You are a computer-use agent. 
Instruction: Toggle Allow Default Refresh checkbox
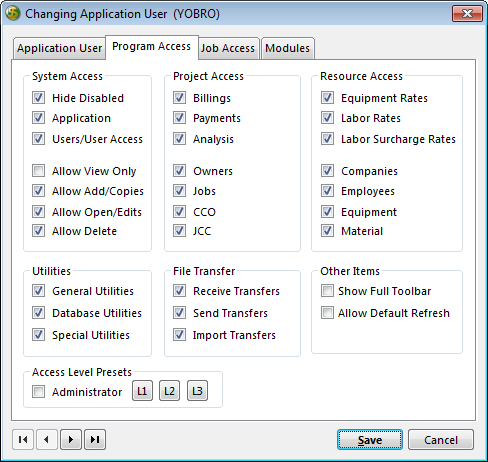pos(327,313)
